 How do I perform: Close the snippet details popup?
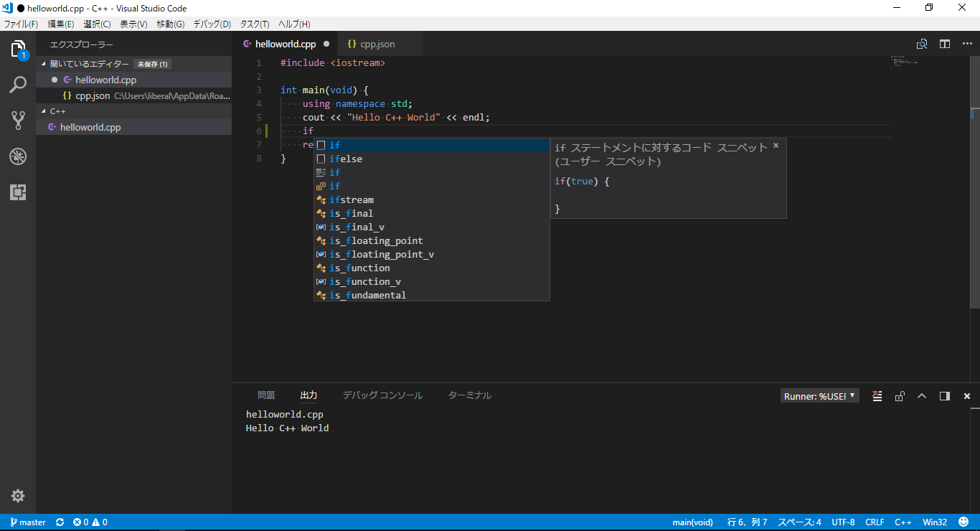776,146
